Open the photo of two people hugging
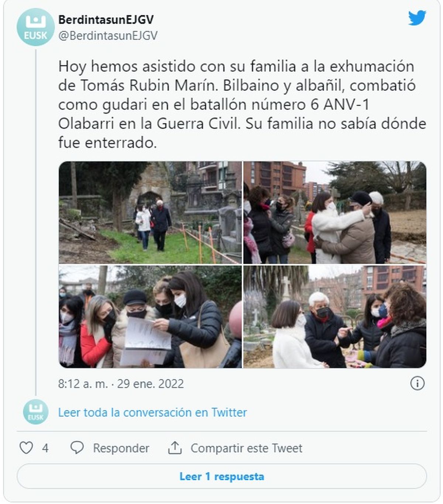Image resolution: width=443 pixels, height=504 pixels. [x=335, y=213]
